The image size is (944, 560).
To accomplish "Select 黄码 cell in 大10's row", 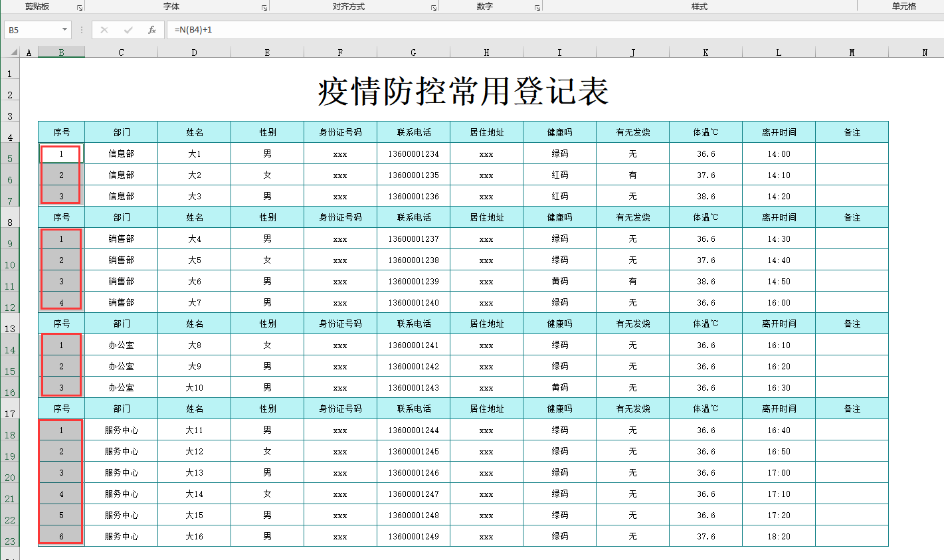I will [559, 387].
